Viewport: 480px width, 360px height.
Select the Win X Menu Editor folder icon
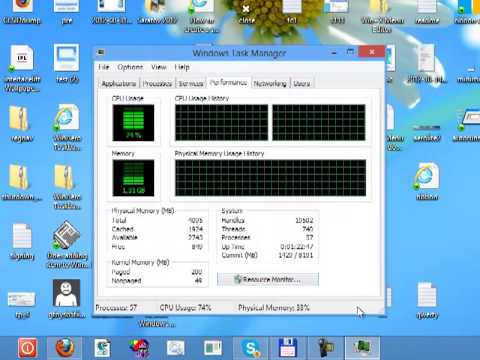click(382, 15)
